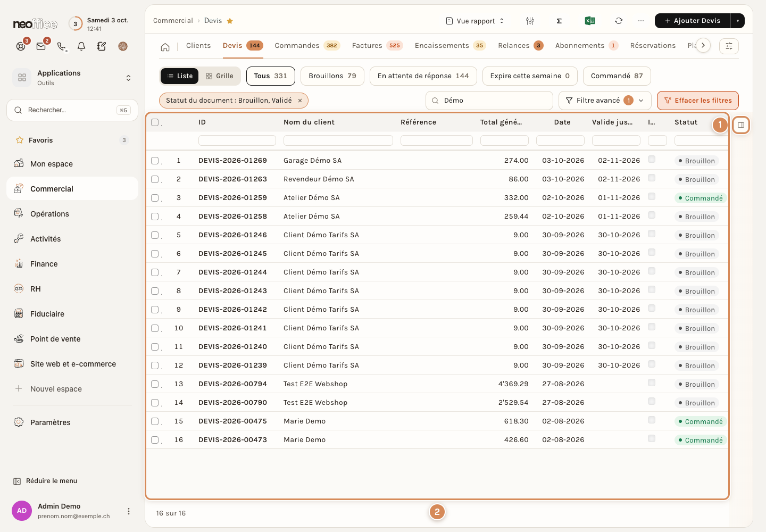The width and height of the screenshot is (766, 532).
Task: Open the notifications bell
Action: 81,46
